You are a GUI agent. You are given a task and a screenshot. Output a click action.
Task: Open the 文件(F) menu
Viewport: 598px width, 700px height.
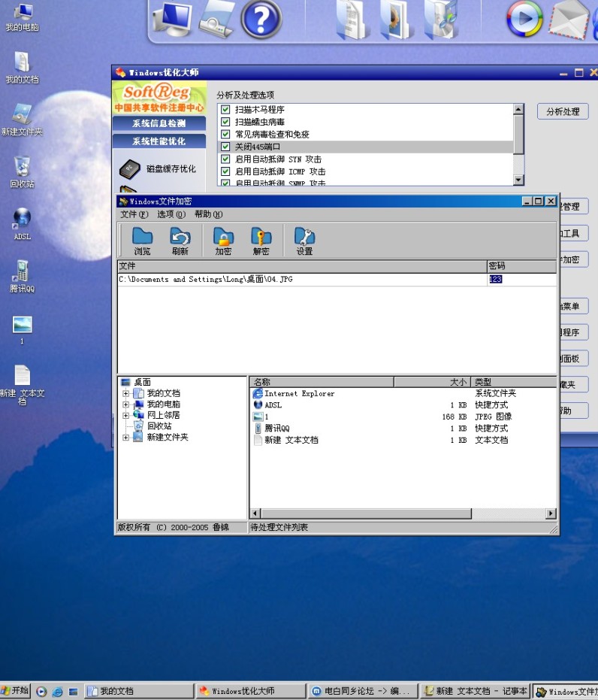(x=134, y=214)
